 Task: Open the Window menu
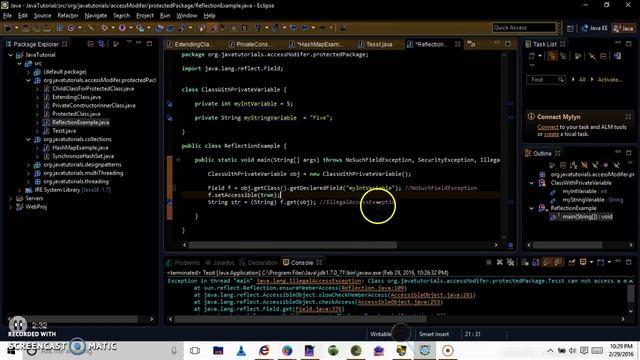click(187, 16)
